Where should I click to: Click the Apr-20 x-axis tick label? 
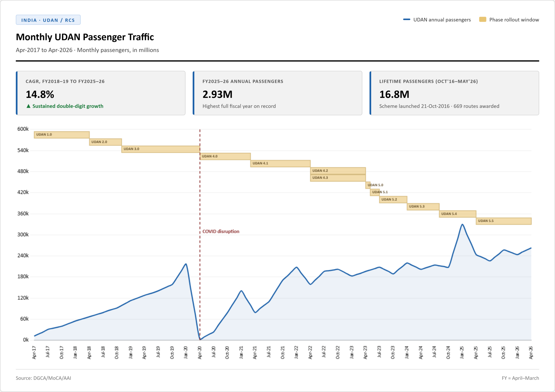point(200,353)
